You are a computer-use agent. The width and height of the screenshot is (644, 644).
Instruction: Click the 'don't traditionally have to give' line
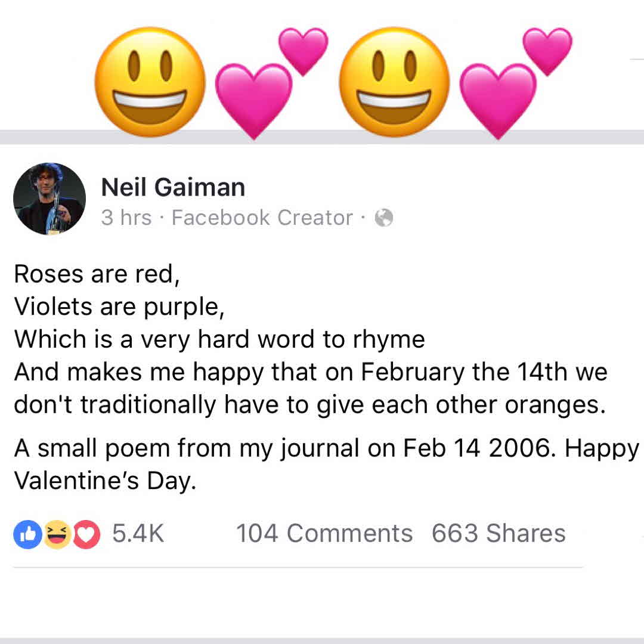[x=309, y=405]
